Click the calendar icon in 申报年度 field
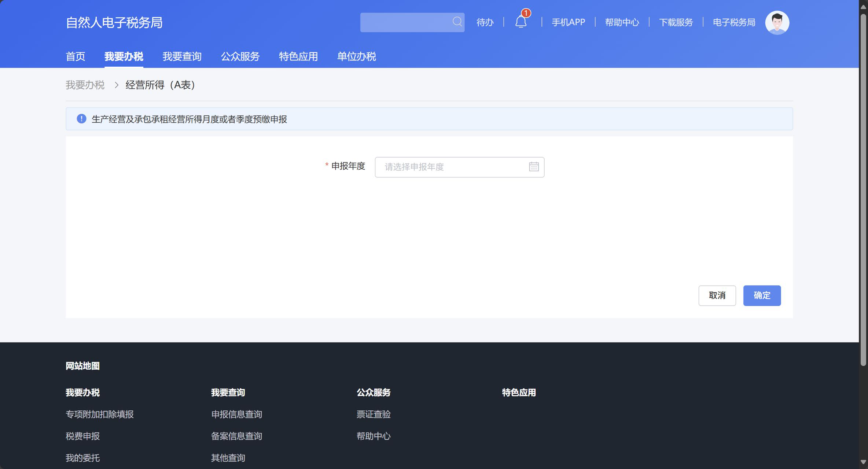 coord(534,167)
